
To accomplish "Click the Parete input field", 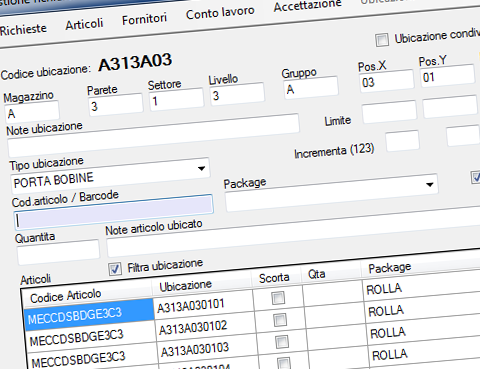I will tap(116, 105).
